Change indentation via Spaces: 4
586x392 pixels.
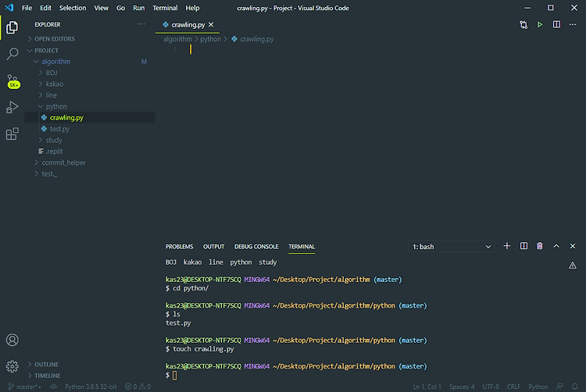462,387
